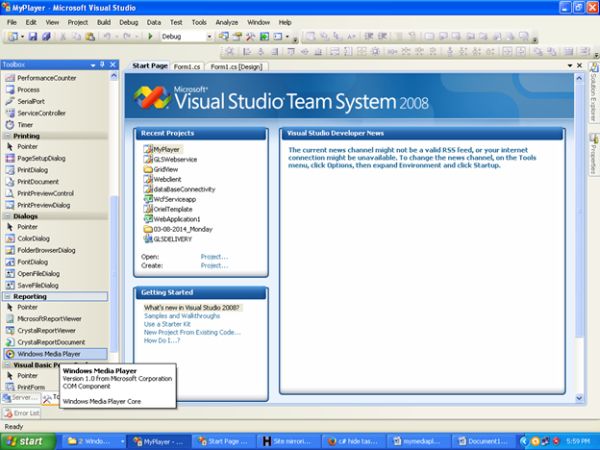Click the Paste toolbar icon
The image size is (600, 450).
click(x=90, y=36)
